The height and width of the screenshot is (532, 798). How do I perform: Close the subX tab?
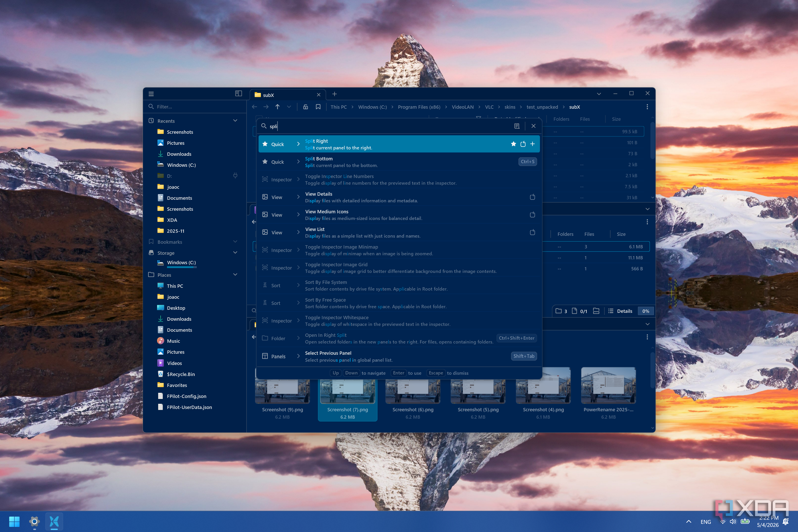[319, 95]
